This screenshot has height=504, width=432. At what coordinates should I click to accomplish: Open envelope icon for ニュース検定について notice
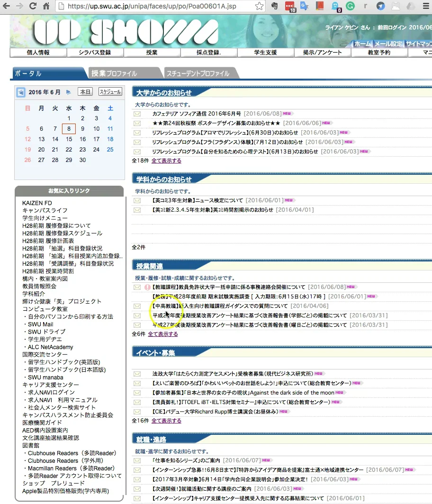137,200
